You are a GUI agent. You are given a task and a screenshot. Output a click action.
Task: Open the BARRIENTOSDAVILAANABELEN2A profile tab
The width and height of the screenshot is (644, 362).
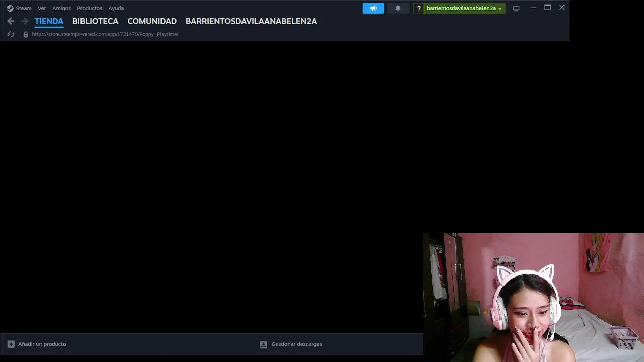pyautogui.click(x=251, y=21)
